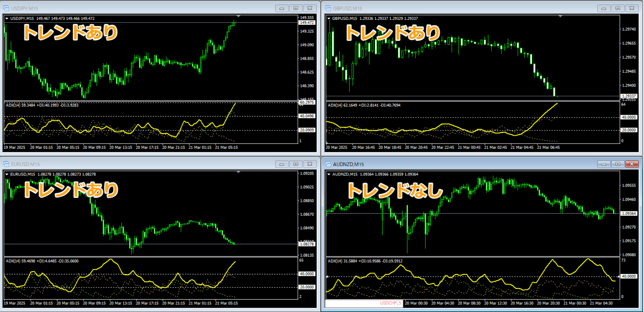Switch to the USDCHF,5 chart tab
The width and height of the screenshot is (644, 312).
click(x=390, y=303)
